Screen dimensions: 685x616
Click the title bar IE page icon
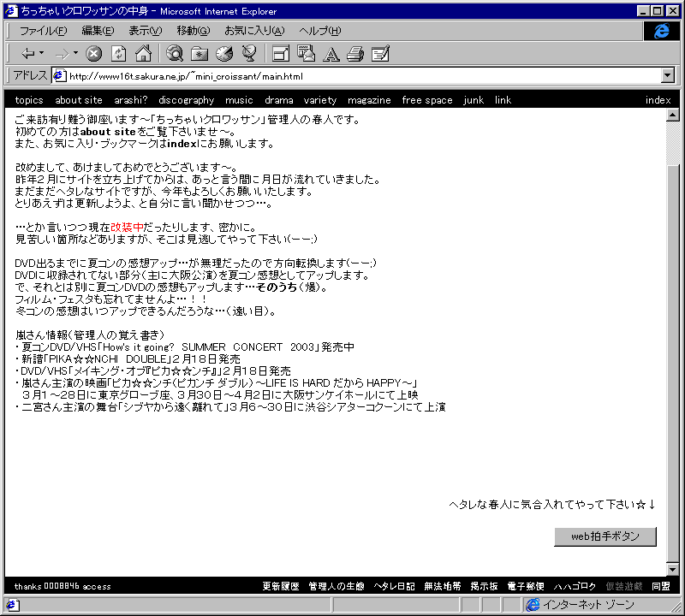point(10,10)
